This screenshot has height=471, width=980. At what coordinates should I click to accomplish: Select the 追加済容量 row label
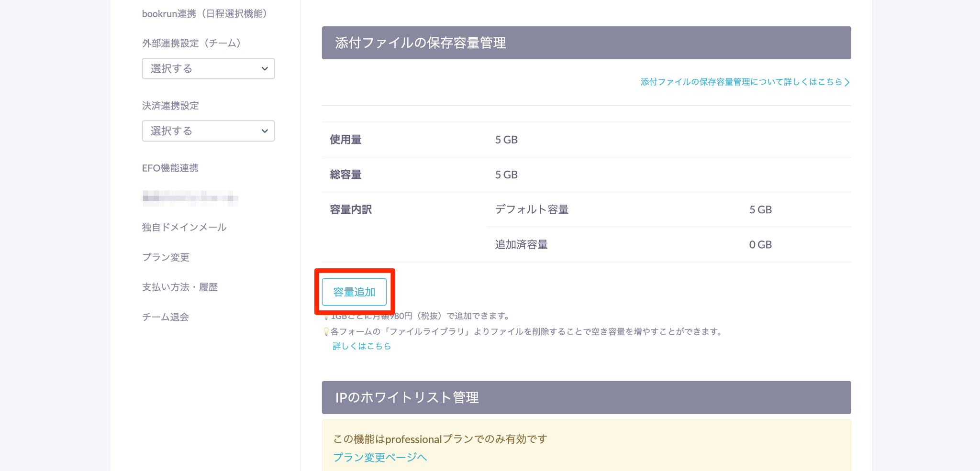point(521,245)
